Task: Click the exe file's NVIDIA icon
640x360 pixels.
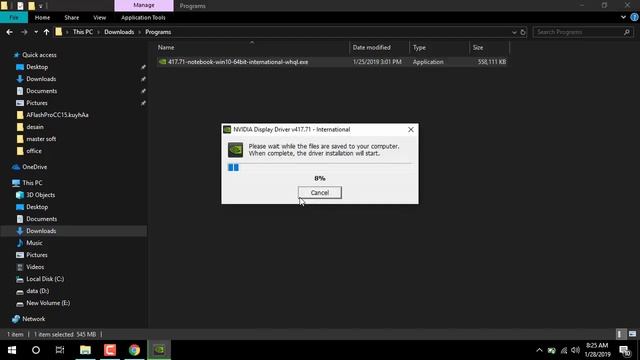Action: click(162, 62)
